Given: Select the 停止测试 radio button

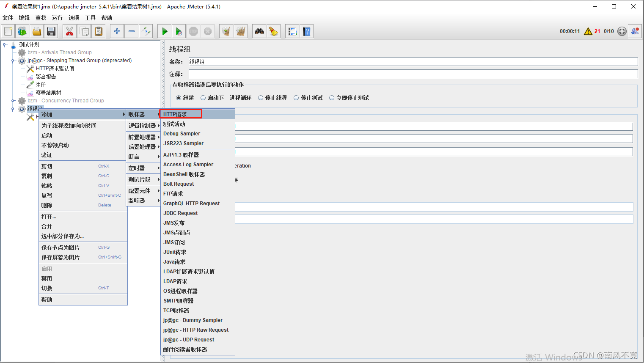Looking at the screenshot, I should (296, 98).
